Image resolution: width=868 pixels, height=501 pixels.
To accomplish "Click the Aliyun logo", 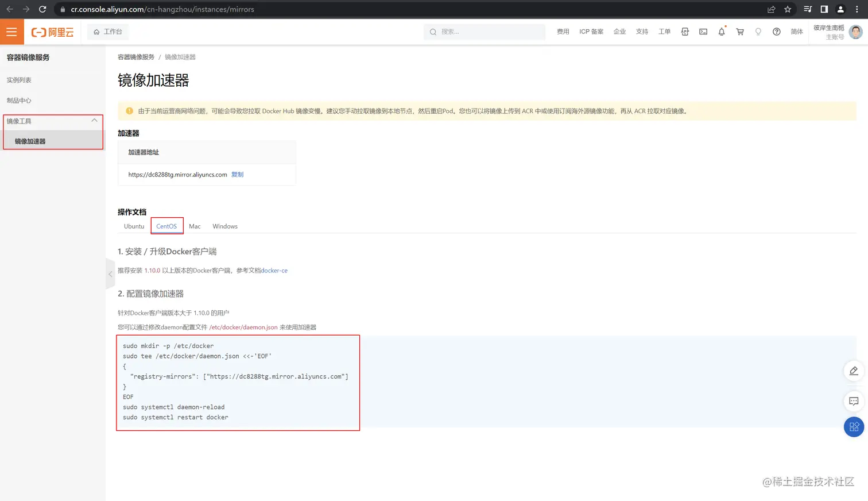I will (52, 32).
